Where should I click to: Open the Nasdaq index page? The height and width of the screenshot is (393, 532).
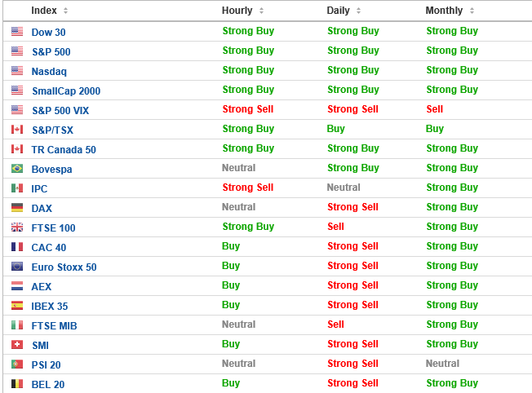[49, 72]
